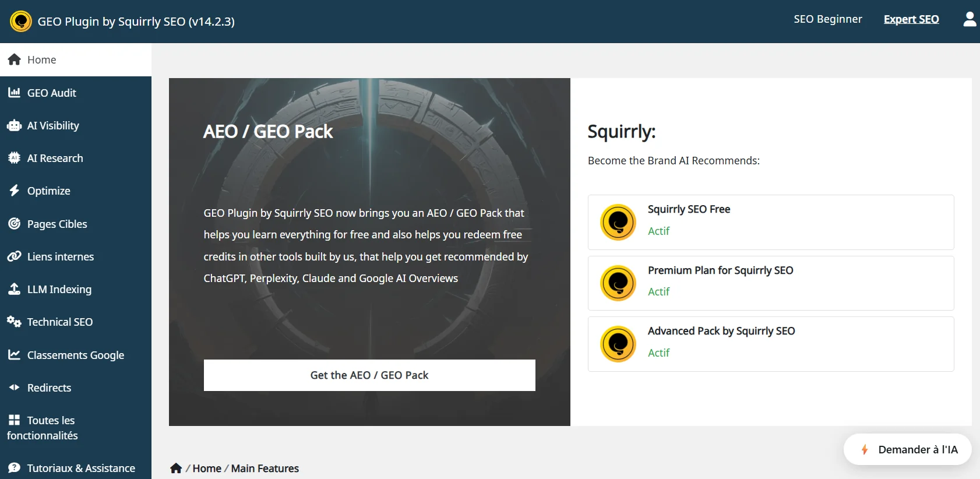
Task: Open Classements Google
Action: point(76,355)
